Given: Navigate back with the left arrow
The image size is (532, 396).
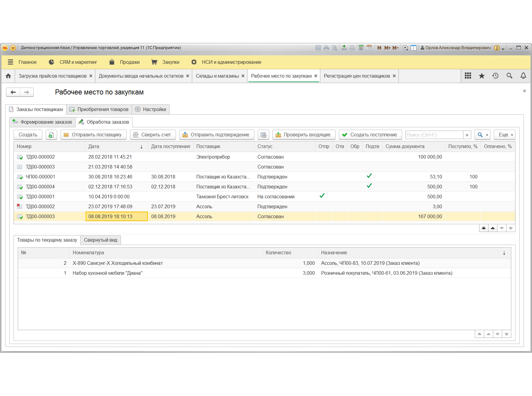Looking at the screenshot, I should point(13,92).
